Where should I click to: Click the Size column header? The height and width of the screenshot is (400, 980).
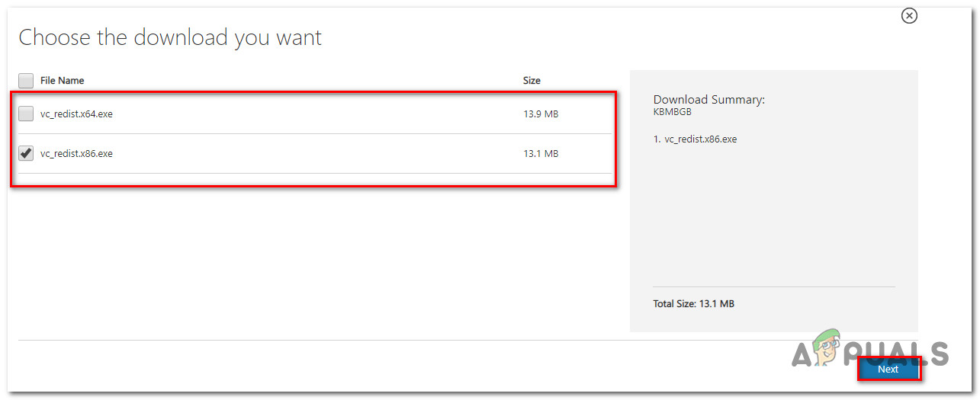[x=532, y=81]
